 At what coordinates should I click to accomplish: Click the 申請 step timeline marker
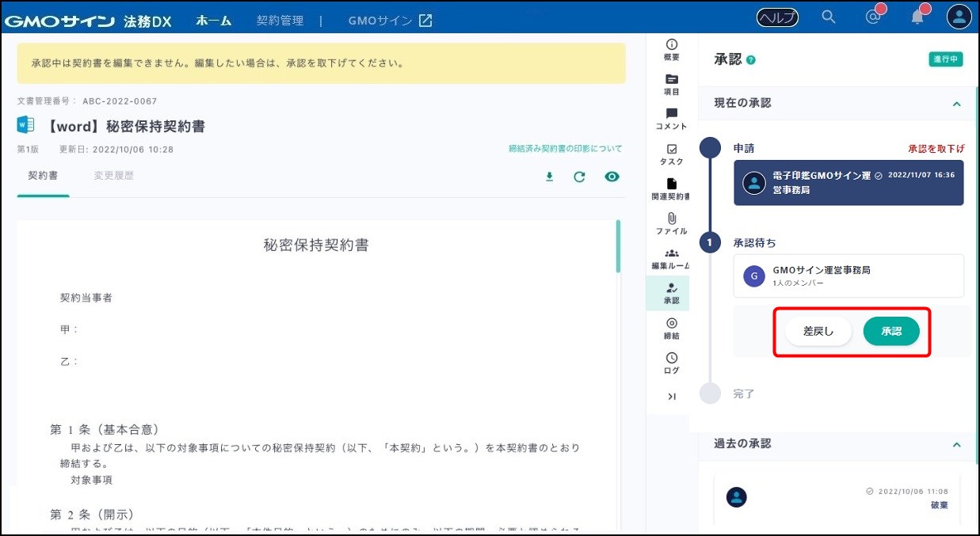pos(711,148)
